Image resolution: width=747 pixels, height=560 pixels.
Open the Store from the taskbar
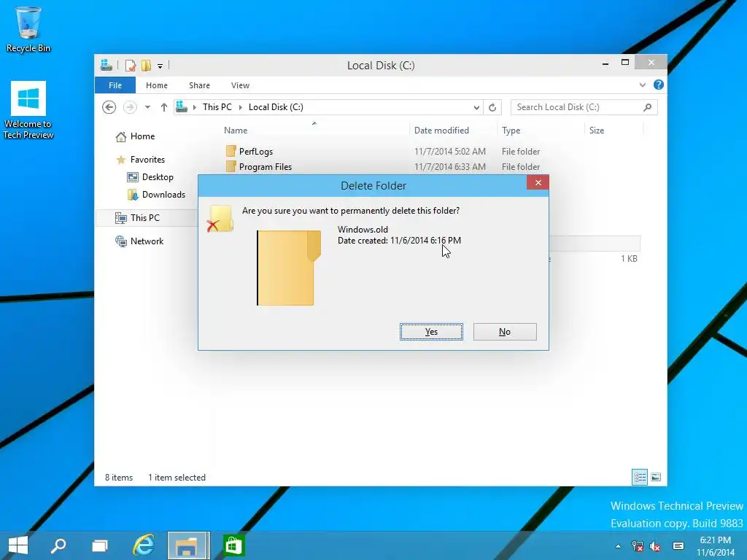coord(233,545)
